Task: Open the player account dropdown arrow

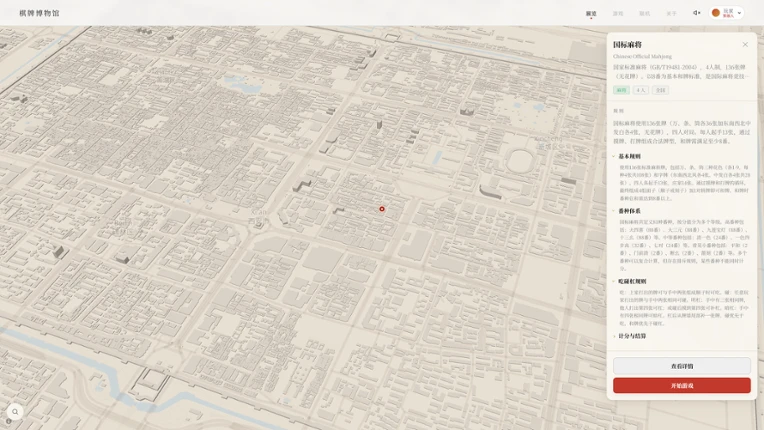Action: coord(739,13)
